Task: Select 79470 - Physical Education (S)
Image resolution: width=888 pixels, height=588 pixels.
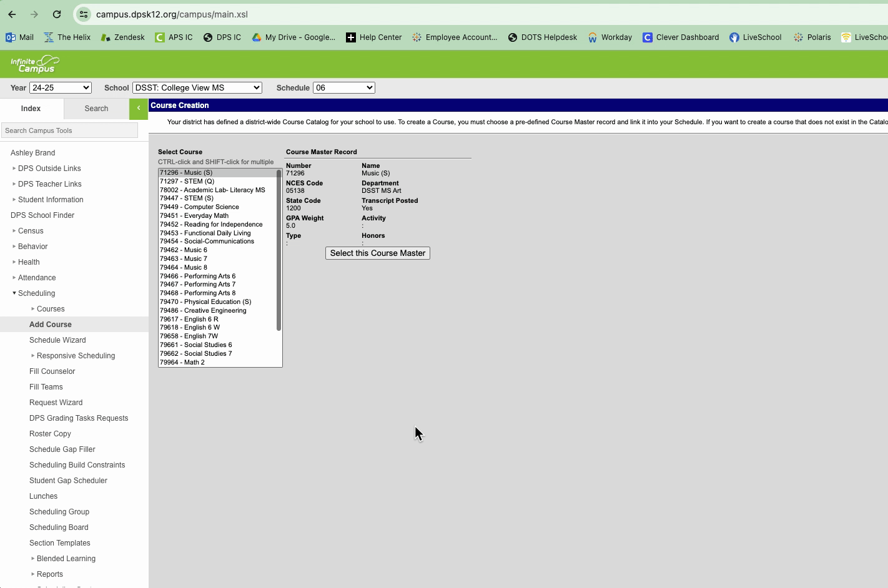Action: coord(217,302)
